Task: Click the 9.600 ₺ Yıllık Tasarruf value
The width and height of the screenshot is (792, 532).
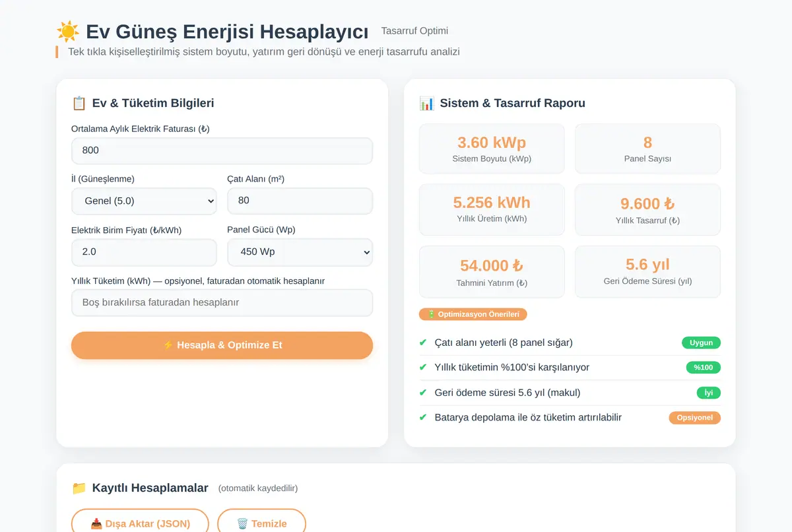Action: point(647,204)
